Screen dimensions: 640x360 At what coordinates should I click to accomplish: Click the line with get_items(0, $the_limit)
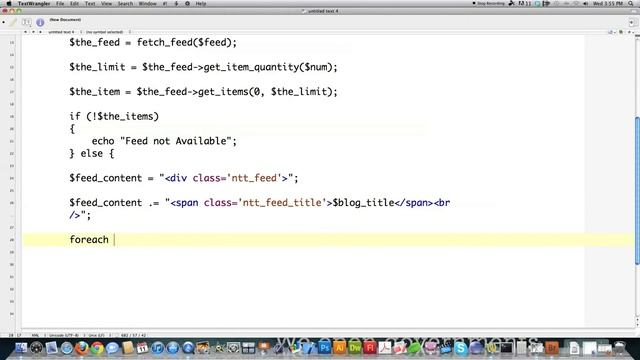pos(203,91)
